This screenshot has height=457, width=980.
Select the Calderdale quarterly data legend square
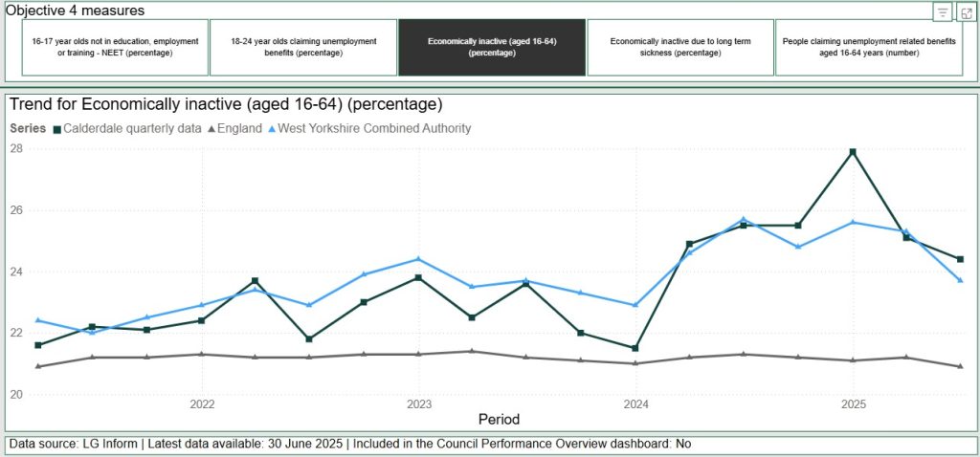pos(56,129)
